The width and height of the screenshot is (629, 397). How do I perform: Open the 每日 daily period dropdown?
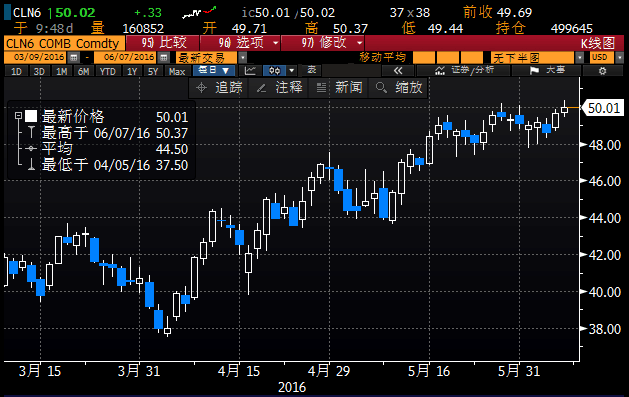pos(214,71)
